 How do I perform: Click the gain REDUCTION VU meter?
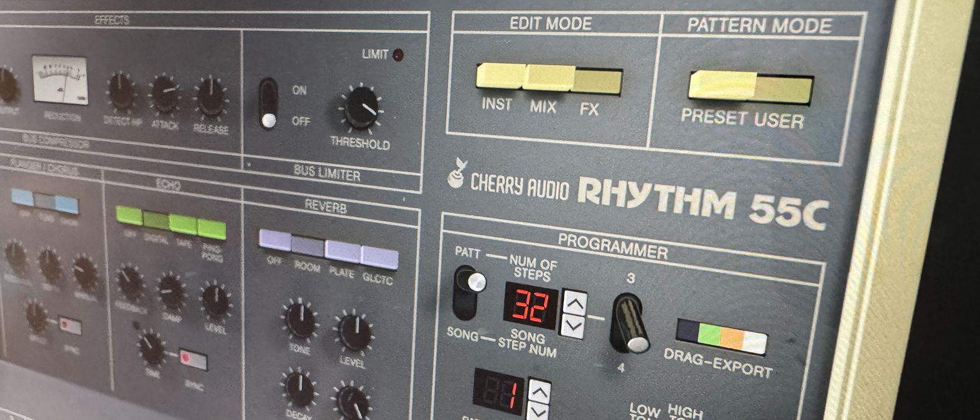click(60, 80)
